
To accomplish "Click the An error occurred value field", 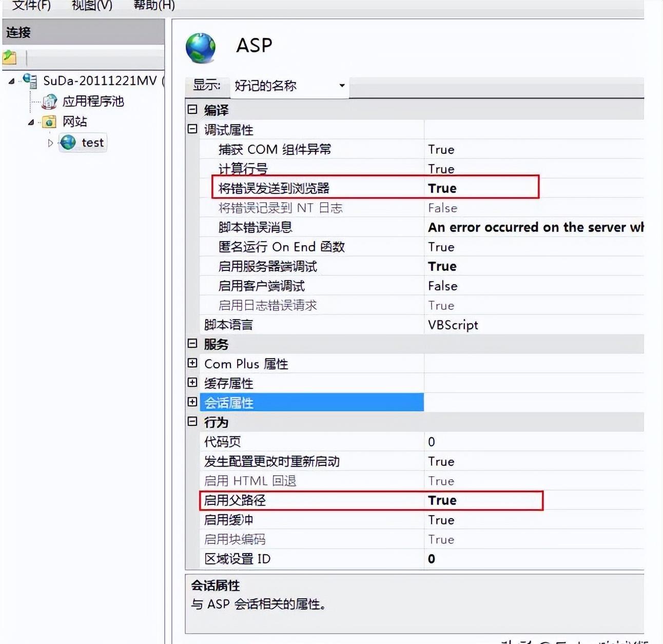I will click(x=534, y=227).
